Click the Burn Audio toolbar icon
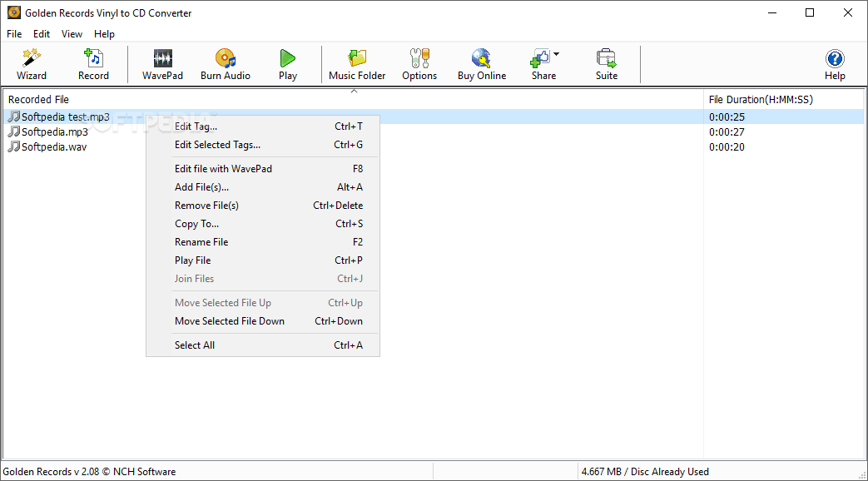868x481 pixels. click(225, 64)
